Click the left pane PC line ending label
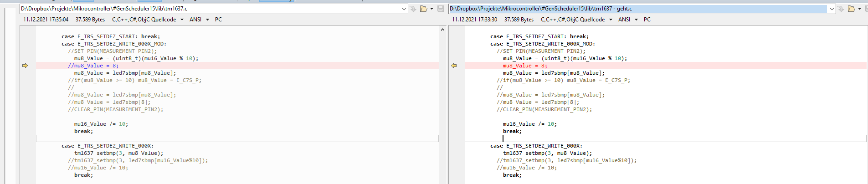 point(218,20)
